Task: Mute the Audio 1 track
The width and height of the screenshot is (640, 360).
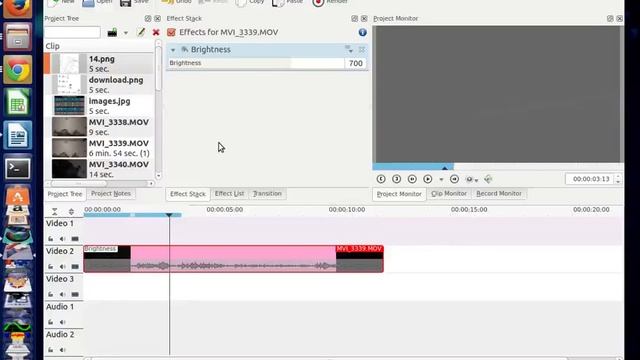Action: point(62,322)
